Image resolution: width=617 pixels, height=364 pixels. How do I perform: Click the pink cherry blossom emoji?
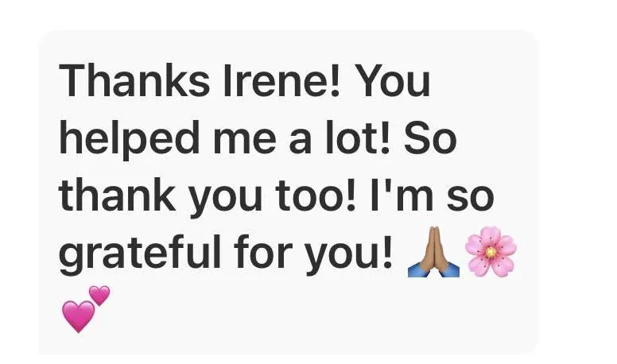pos(491,251)
